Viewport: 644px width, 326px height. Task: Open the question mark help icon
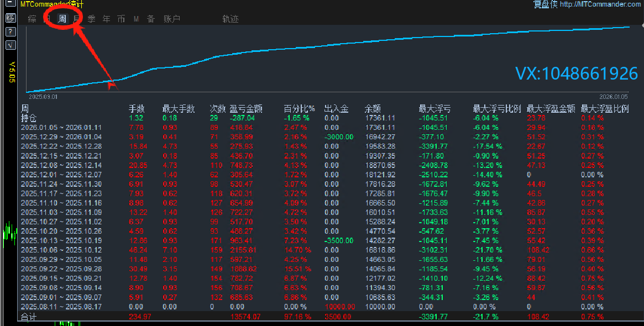pos(10,32)
